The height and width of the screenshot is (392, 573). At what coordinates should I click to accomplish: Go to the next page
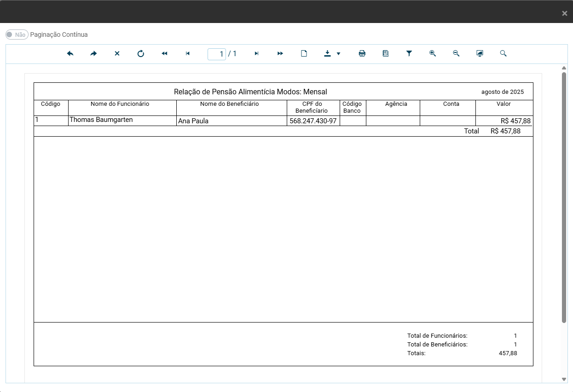coord(256,54)
